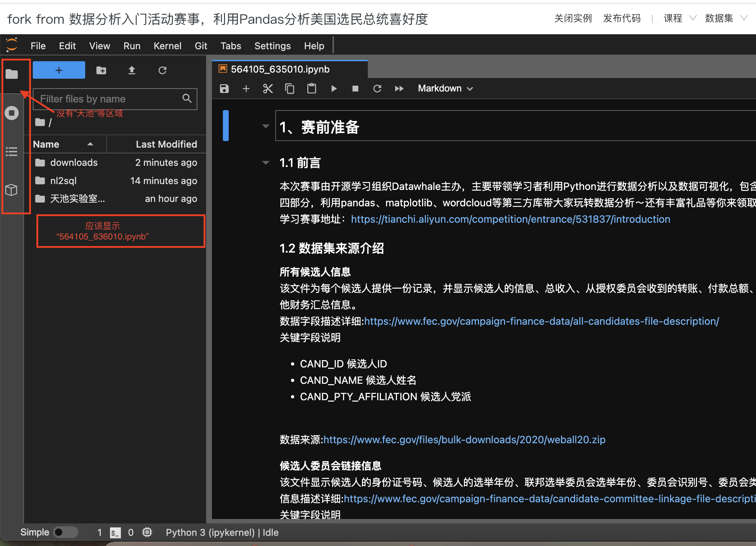756x546 pixels.
Task: Click 发布代码 to publish code
Action: coord(622,18)
